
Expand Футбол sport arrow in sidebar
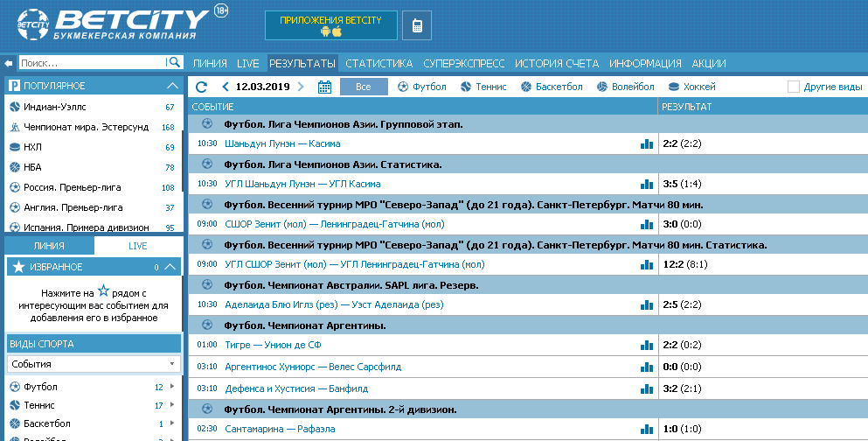pyautogui.click(x=172, y=387)
